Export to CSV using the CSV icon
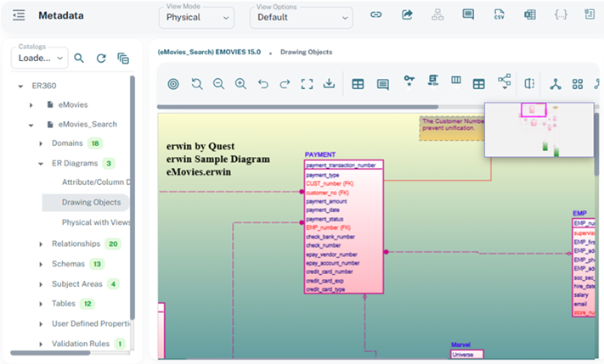The width and height of the screenshot is (604, 364). (x=499, y=14)
